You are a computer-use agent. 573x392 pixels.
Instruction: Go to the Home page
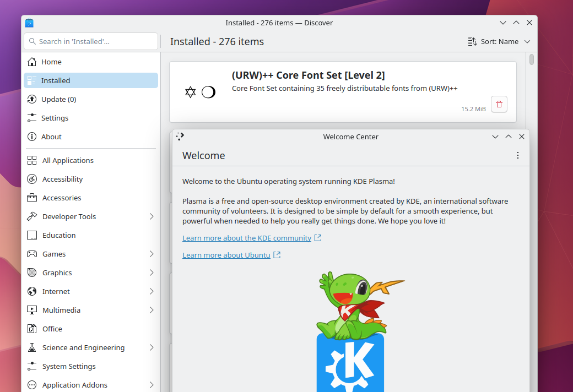point(91,62)
